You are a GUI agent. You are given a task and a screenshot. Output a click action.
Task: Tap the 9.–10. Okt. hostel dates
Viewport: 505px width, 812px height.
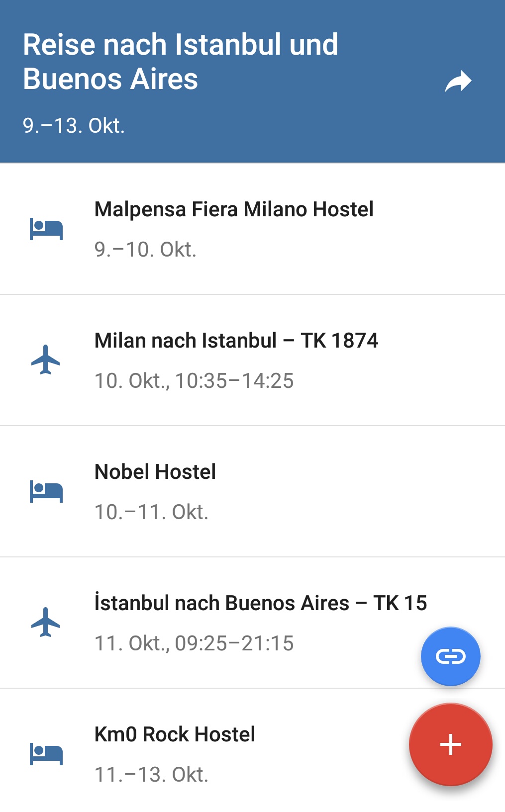tap(145, 250)
